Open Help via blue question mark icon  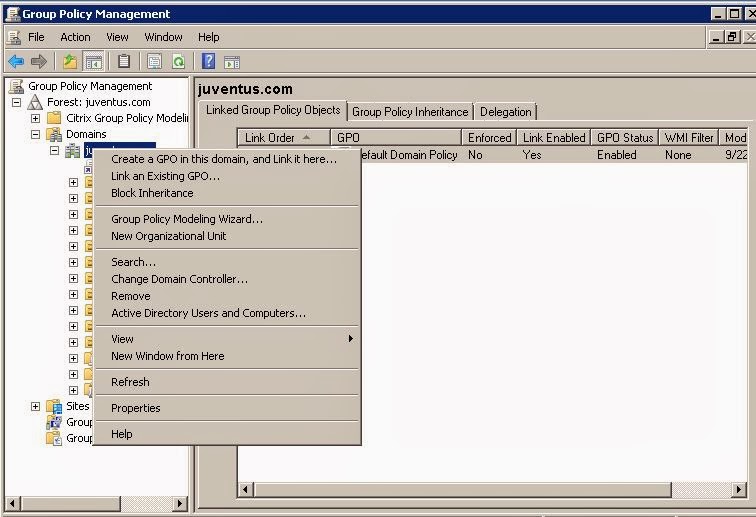208,61
